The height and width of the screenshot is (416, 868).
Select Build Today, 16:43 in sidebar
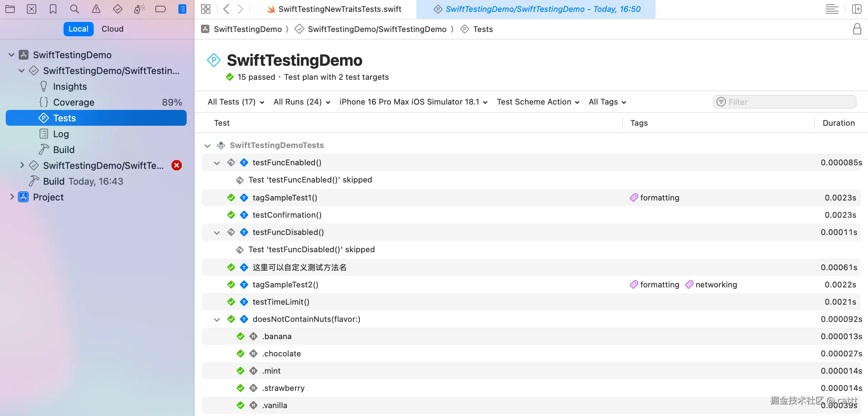[96, 181]
